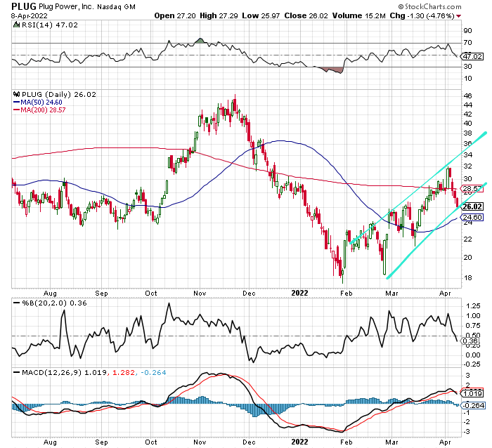Click the PLUG ticker symbol title

click(23, 6)
